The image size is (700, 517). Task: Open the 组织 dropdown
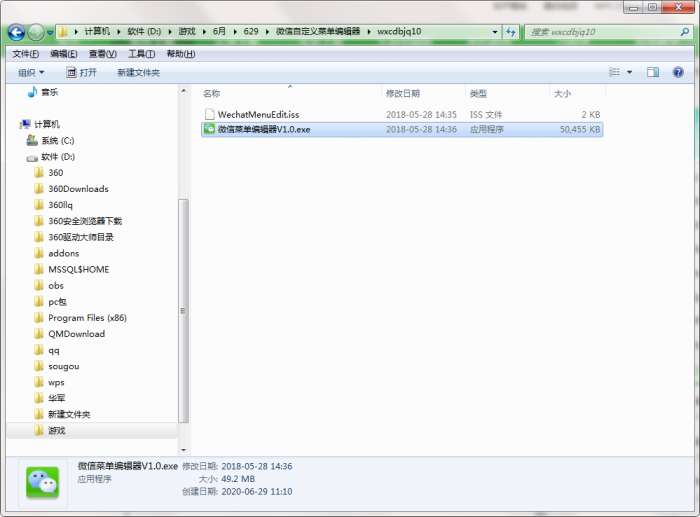[31, 72]
